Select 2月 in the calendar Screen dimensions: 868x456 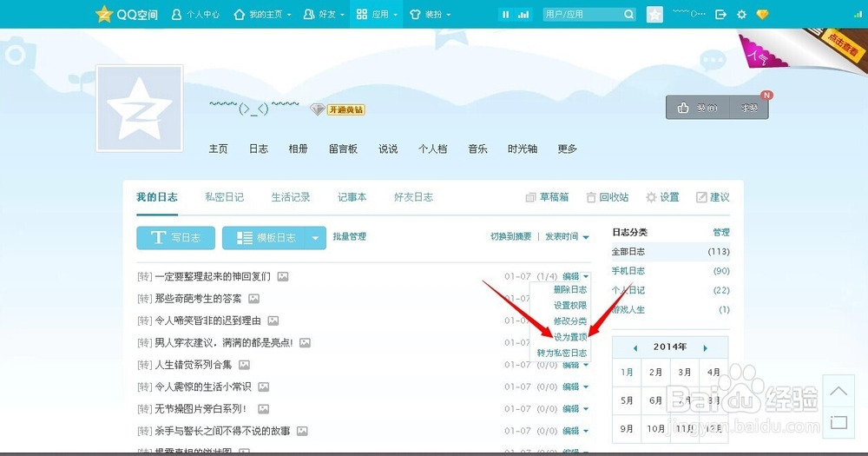(655, 373)
